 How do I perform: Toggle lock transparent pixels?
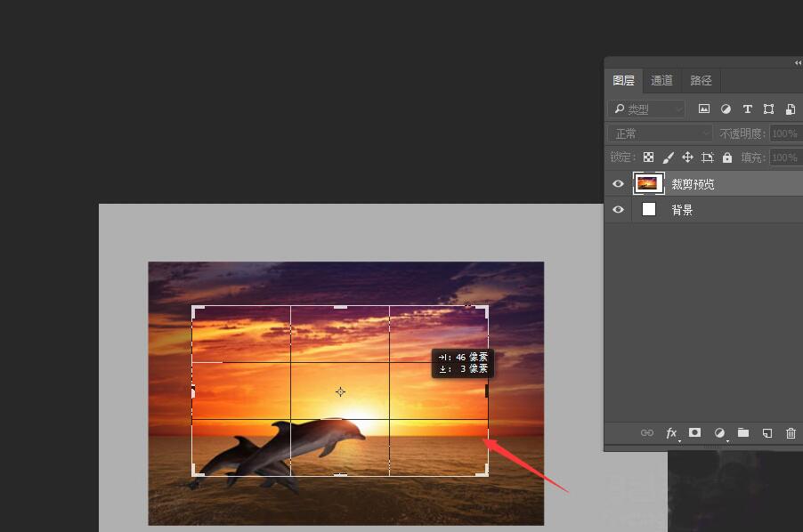coord(648,157)
